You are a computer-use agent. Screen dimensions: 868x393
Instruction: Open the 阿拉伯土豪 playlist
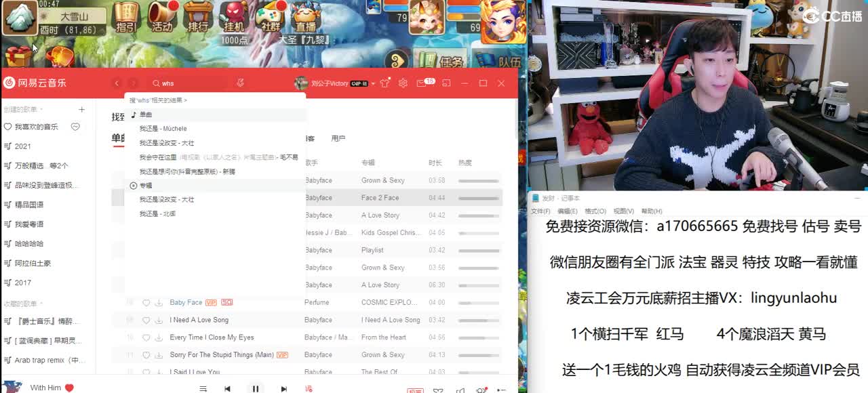(x=33, y=264)
